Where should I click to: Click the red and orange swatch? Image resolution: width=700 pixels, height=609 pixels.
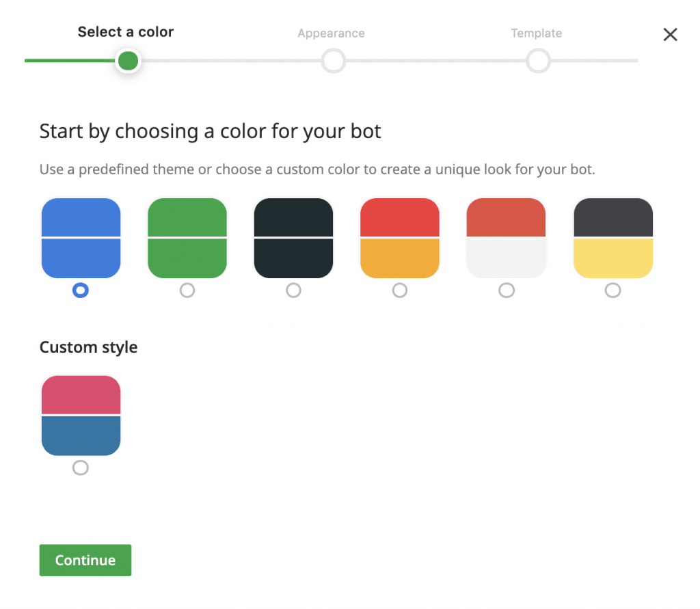click(400, 238)
